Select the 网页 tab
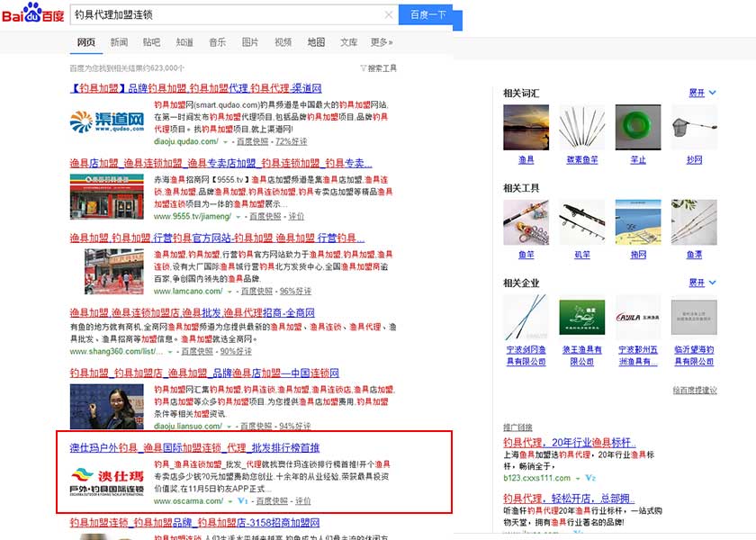The image size is (756, 540). tap(86, 42)
